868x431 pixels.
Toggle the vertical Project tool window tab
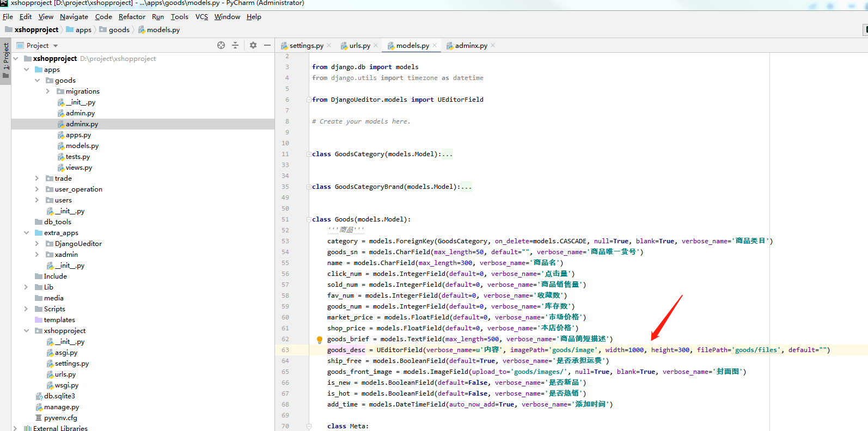tap(5, 60)
